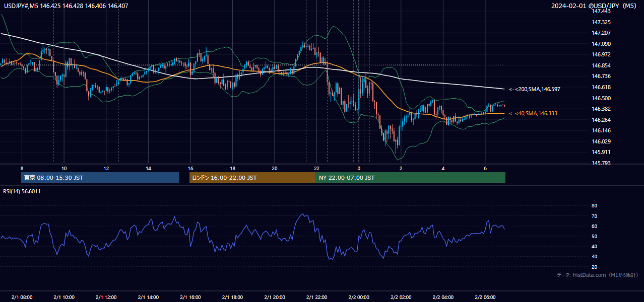This screenshot has height=302, width=644.
Task: Click hour label 18 below the price chart
Action: [x=232, y=168]
